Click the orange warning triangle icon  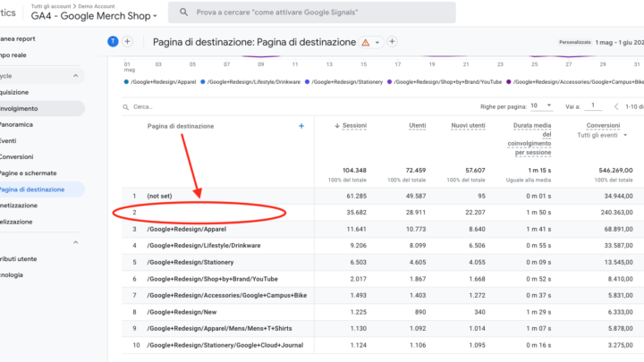(x=365, y=42)
